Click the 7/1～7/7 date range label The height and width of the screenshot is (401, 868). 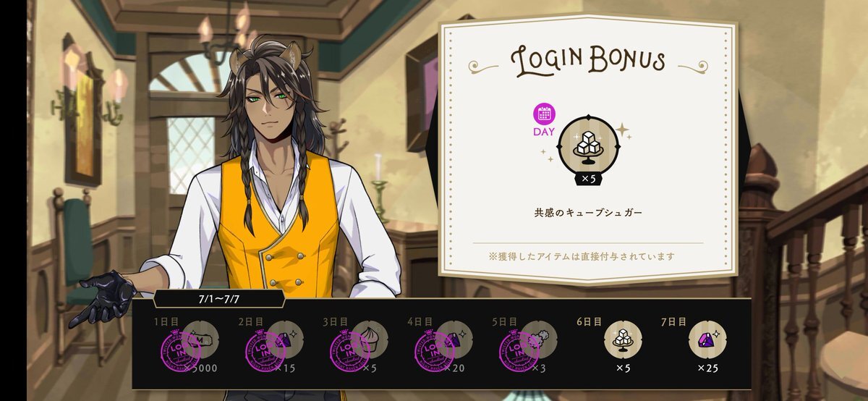click(219, 299)
